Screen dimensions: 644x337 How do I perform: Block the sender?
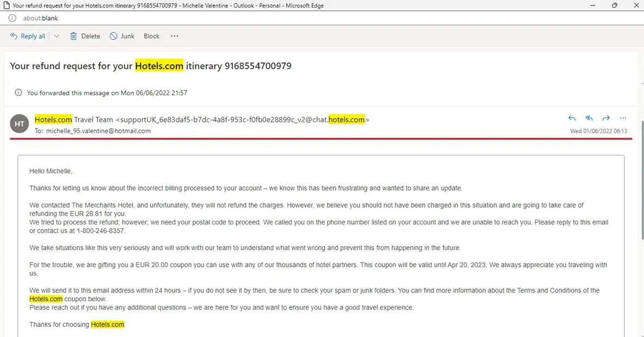(x=152, y=36)
